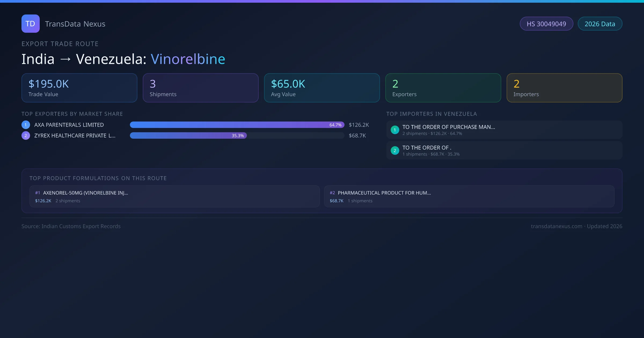Click green badge 1 for top importer
644x338 pixels.
point(395,130)
